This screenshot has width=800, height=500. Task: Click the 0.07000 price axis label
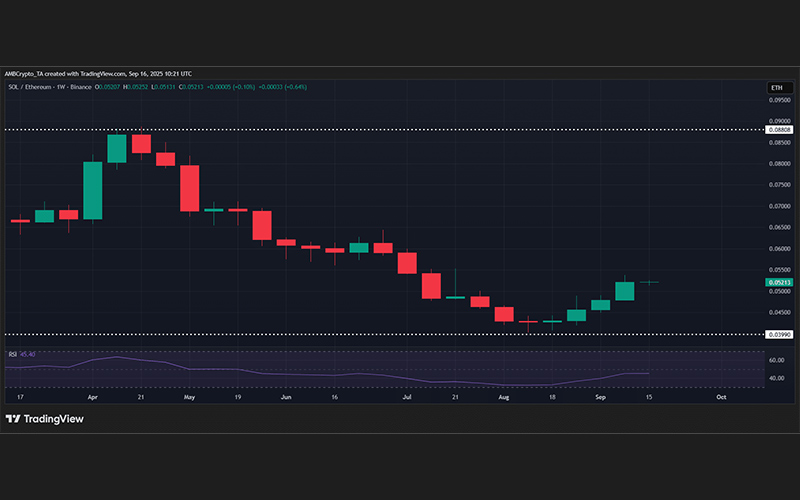pos(780,206)
